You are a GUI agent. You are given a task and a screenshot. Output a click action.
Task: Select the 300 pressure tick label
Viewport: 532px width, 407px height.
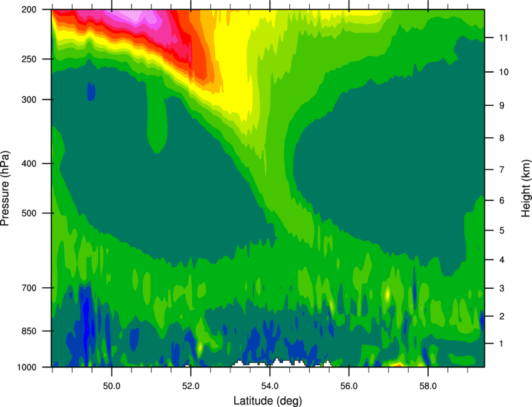29,100
